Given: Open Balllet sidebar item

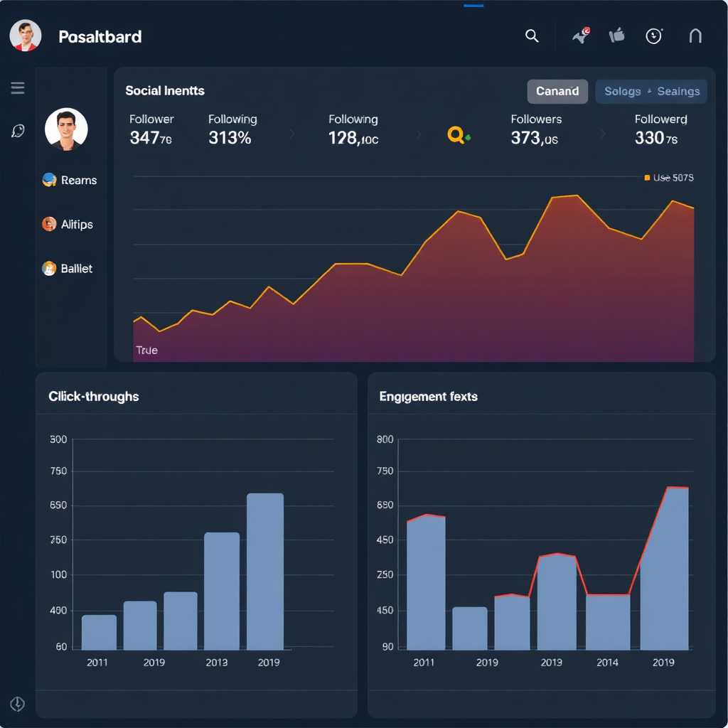Looking at the screenshot, I should point(68,269).
